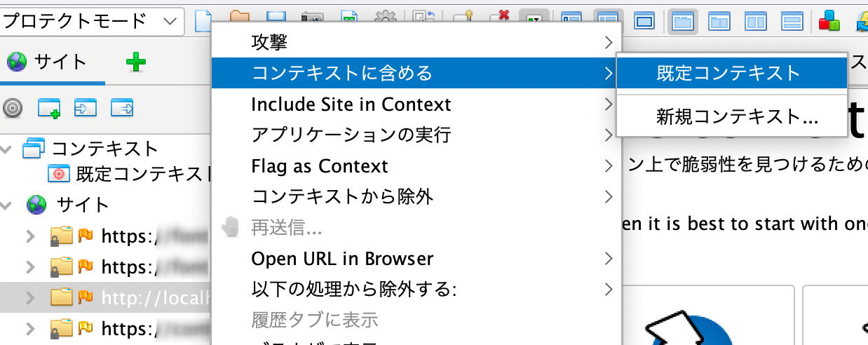Click the manage add-ons colored blocks icon
868x345 pixels.
pyautogui.click(x=829, y=21)
